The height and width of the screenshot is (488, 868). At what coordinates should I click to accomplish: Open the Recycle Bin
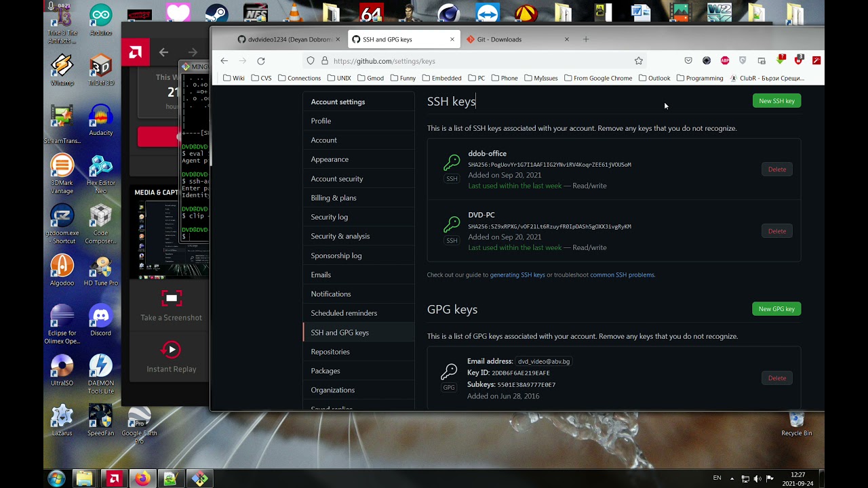coord(797,423)
